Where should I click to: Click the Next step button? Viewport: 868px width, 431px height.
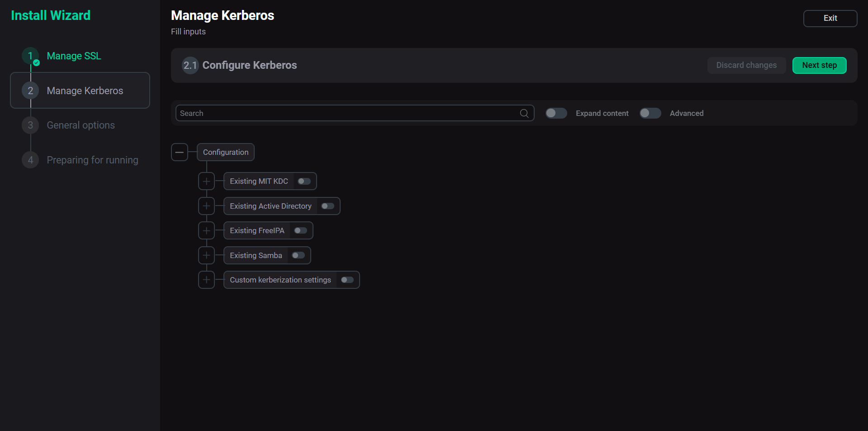[819, 65]
